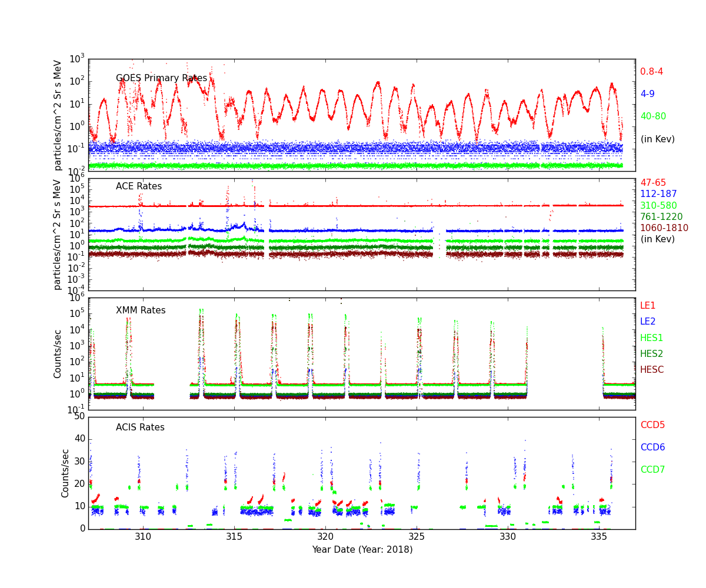Click the 1060-1810 ACE legend label
This screenshot has height=588, width=706.
664,228
